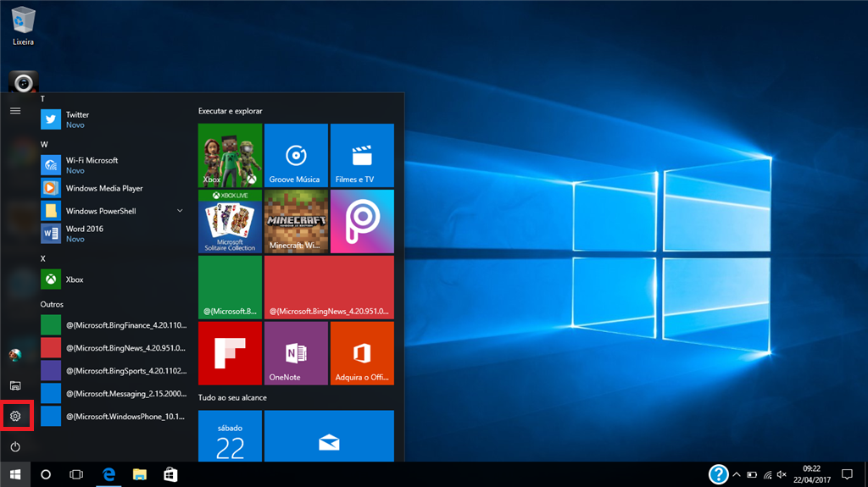
Task: Open the webcam icon on desktop
Action: [23, 82]
